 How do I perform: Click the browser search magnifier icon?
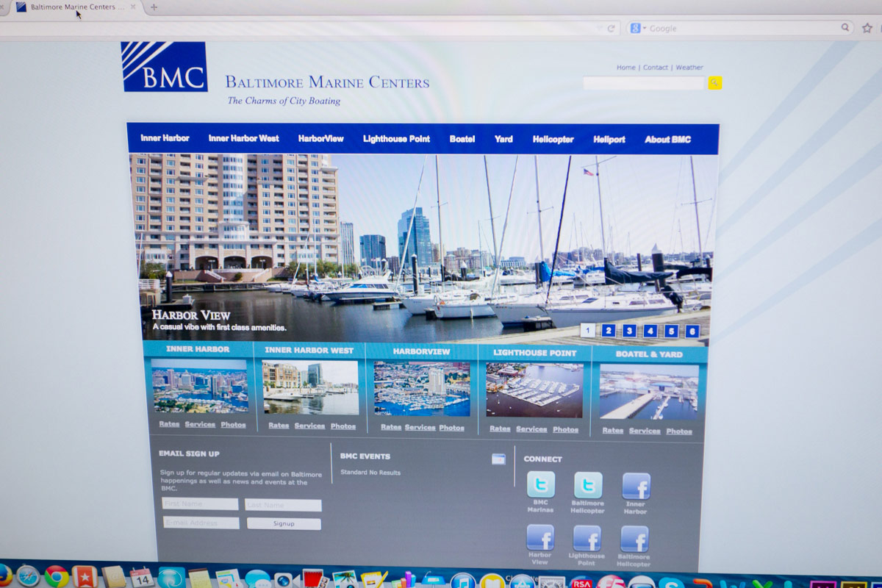(845, 28)
